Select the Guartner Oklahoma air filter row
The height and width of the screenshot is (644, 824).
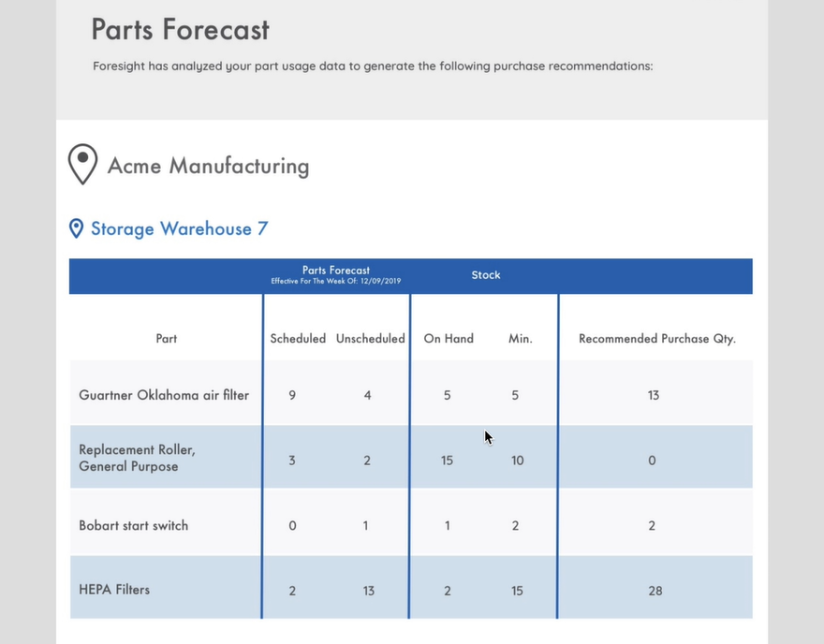coord(164,395)
